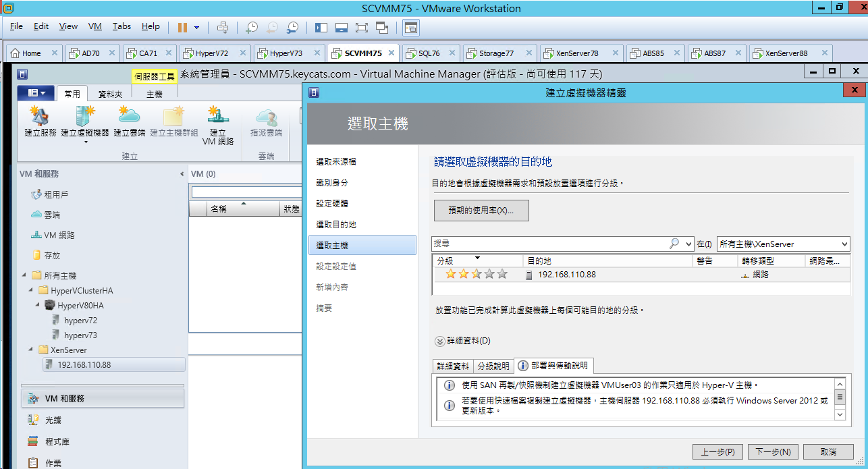Click the console view icon in VMware toolbar
Image resolution: width=868 pixels, height=469 pixels.
coord(410,27)
